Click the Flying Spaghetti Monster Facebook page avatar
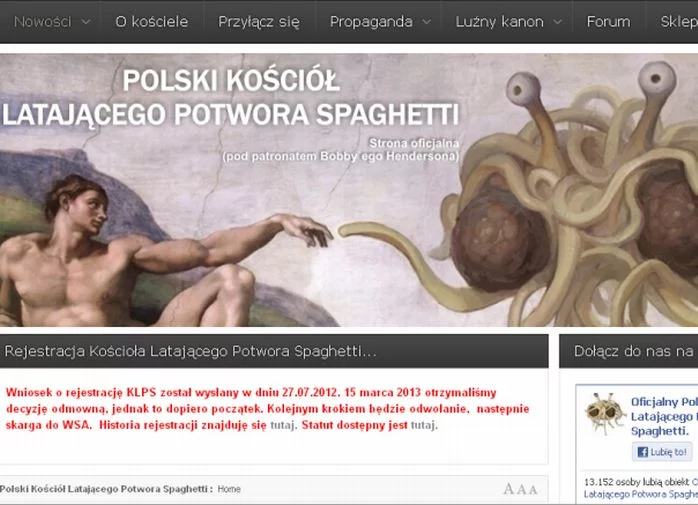 click(x=604, y=412)
